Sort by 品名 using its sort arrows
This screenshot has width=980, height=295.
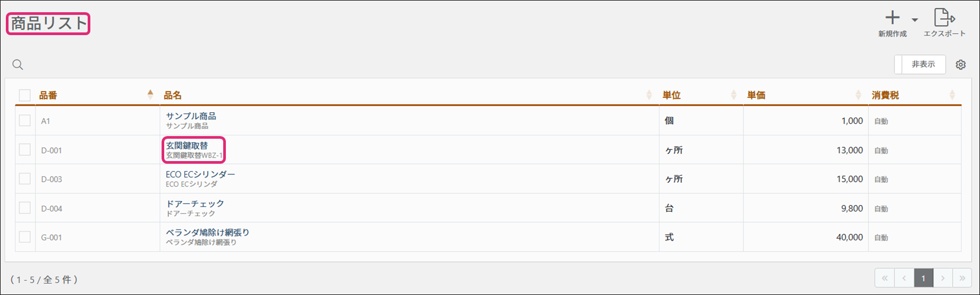pos(649,95)
